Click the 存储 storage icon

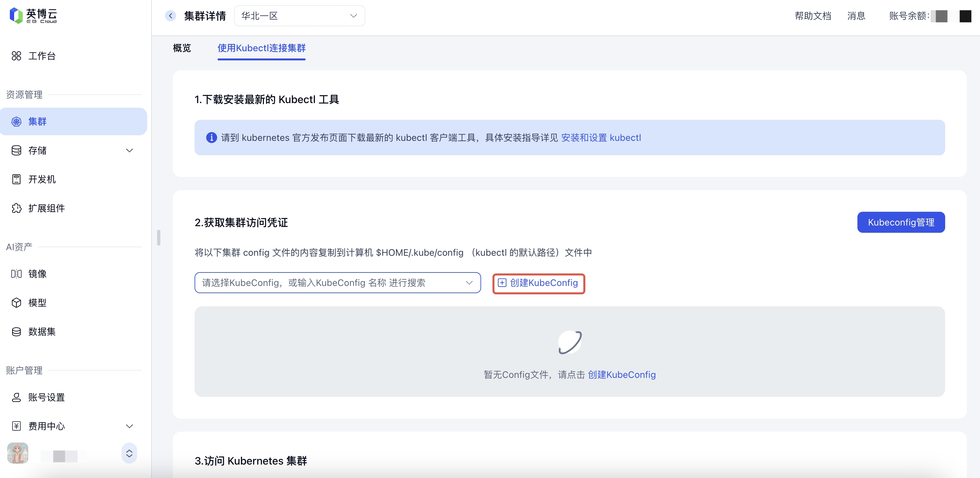16,150
